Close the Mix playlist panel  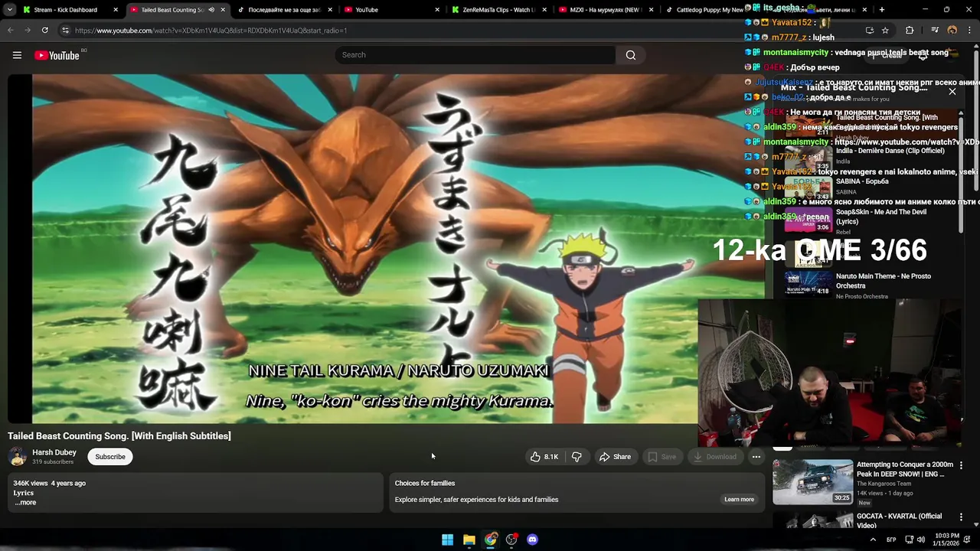(952, 91)
